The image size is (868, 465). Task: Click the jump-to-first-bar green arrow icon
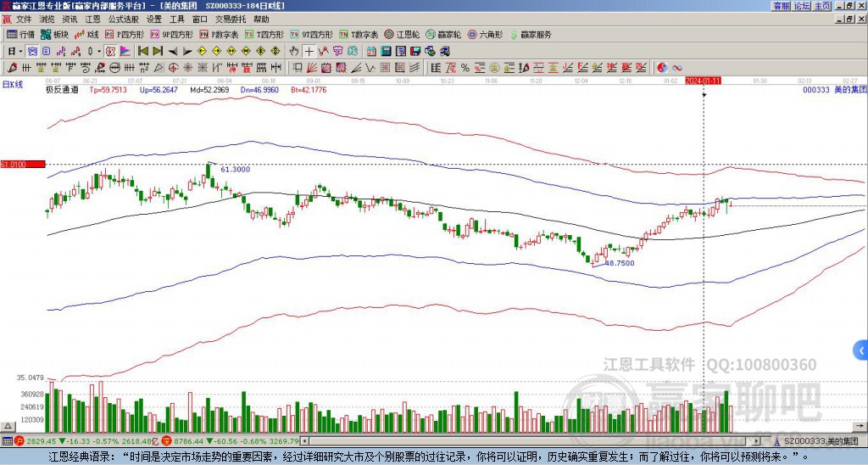[x=142, y=52]
